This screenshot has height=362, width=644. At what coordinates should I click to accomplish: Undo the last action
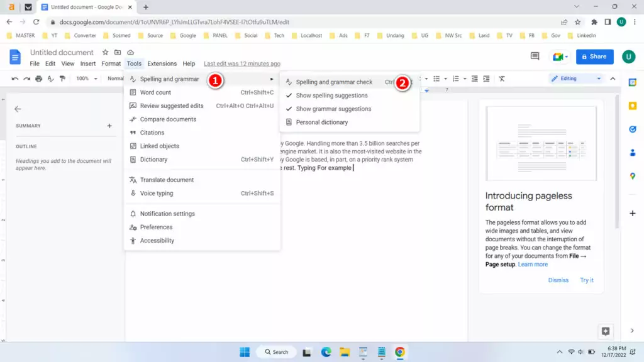pyautogui.click(x=14, y=78)
